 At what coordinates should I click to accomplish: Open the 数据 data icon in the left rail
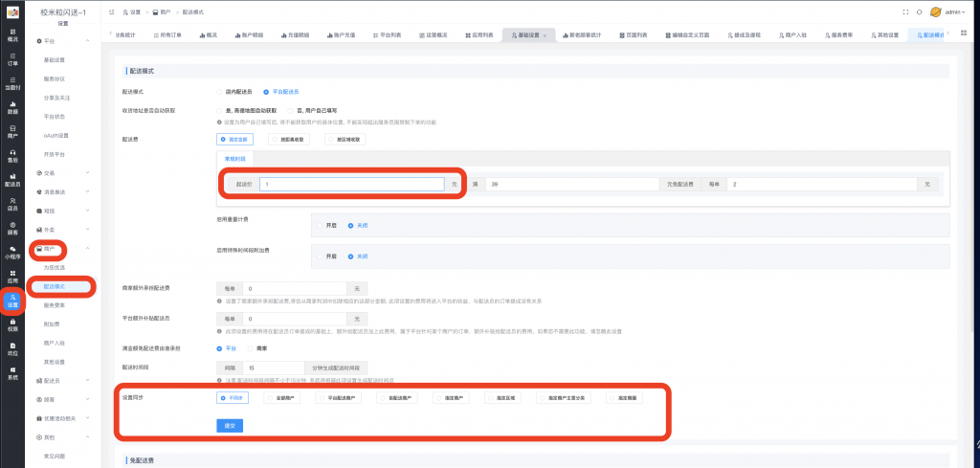12,107
